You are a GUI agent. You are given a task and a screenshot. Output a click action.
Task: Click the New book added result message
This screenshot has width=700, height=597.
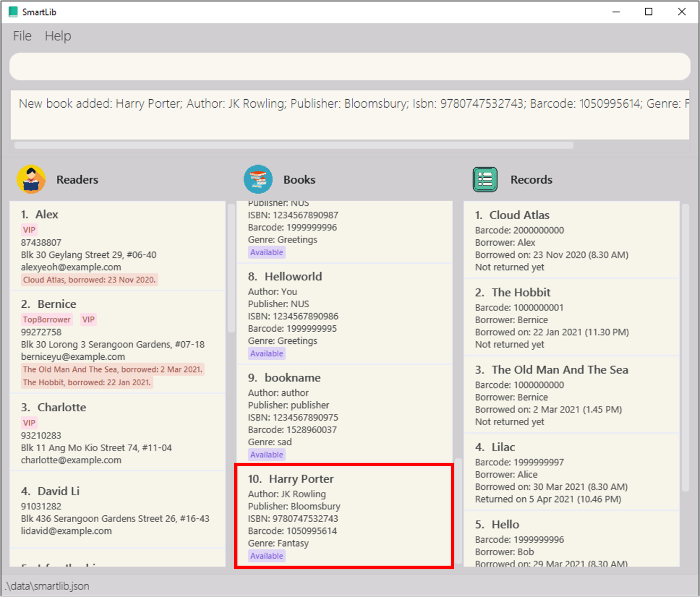tap(354, 103)
